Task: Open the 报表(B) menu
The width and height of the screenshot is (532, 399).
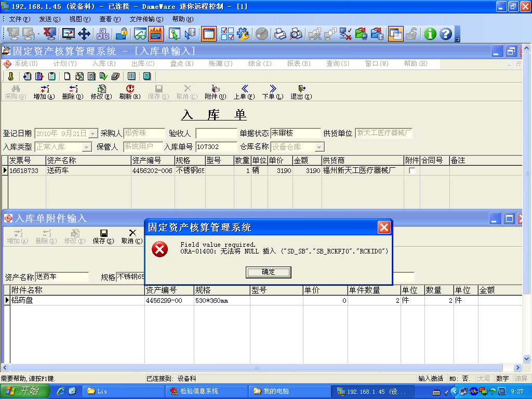Action: [x=299, y=64]
